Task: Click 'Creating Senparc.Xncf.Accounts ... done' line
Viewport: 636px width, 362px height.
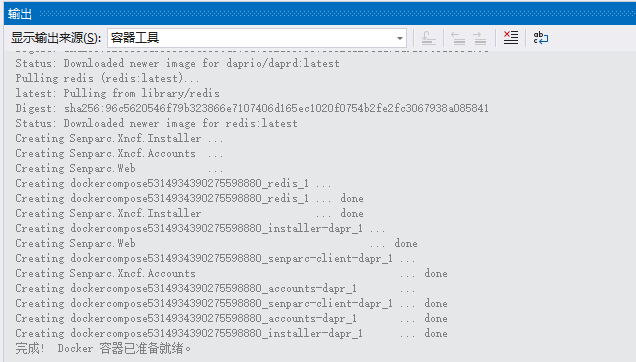Action: 231,274
